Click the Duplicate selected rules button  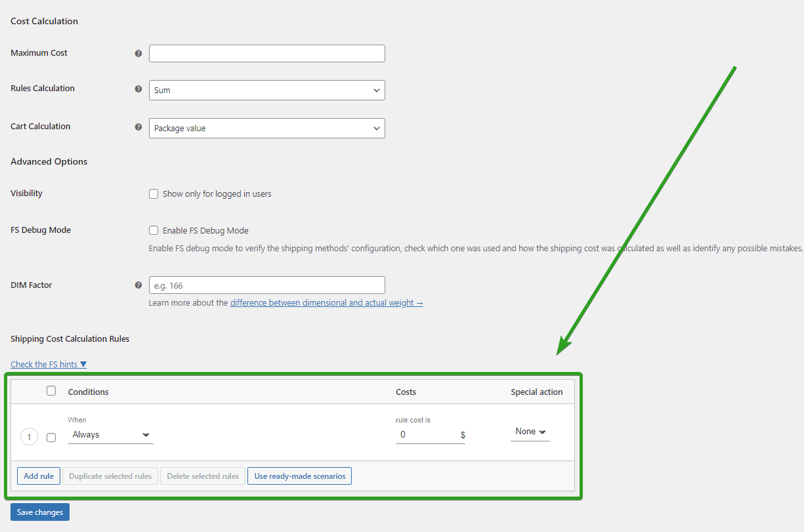click(x=110, y=476)
